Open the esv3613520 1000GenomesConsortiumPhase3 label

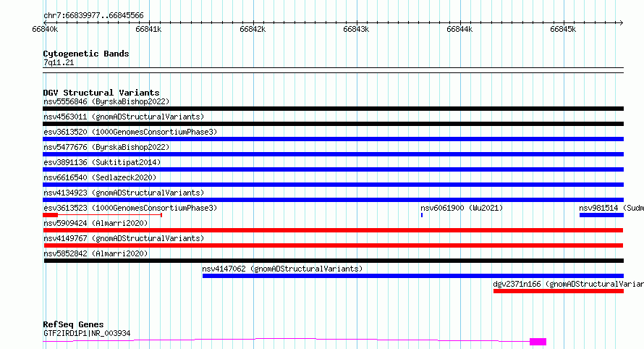130,132
